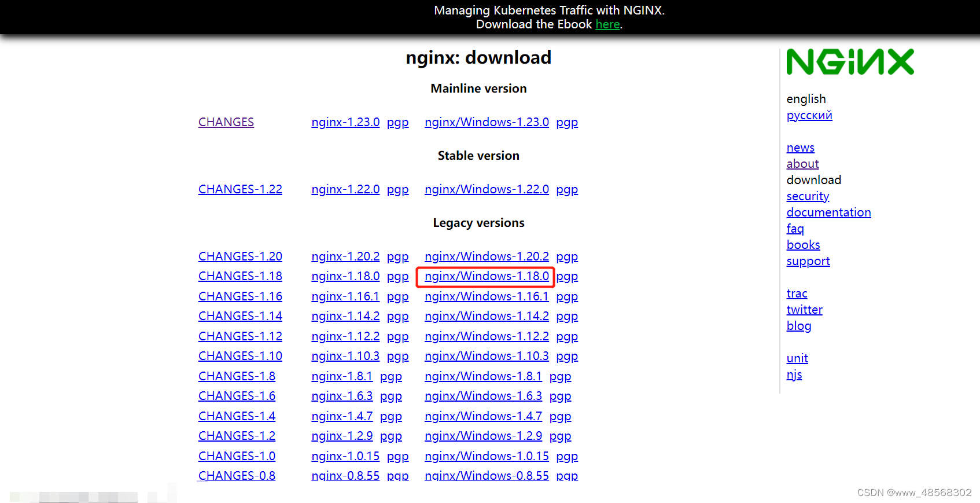Open the mainline CHANGES link
The width and height of the screenshot is (980, 503).
click(226, 122)
